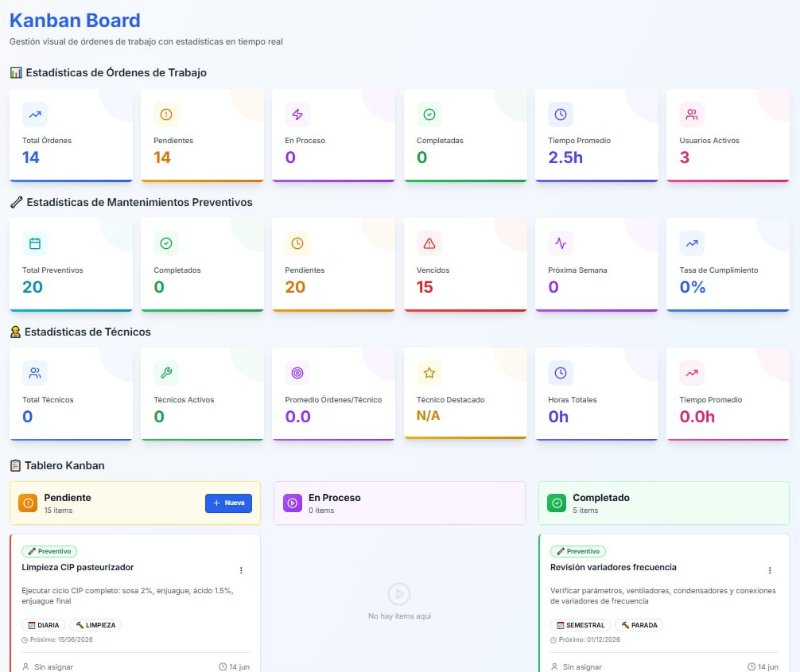The image size is (800, 672).
Task: Click the PARADA type tag
Action: pyautogui.click(x=639, y=625)
